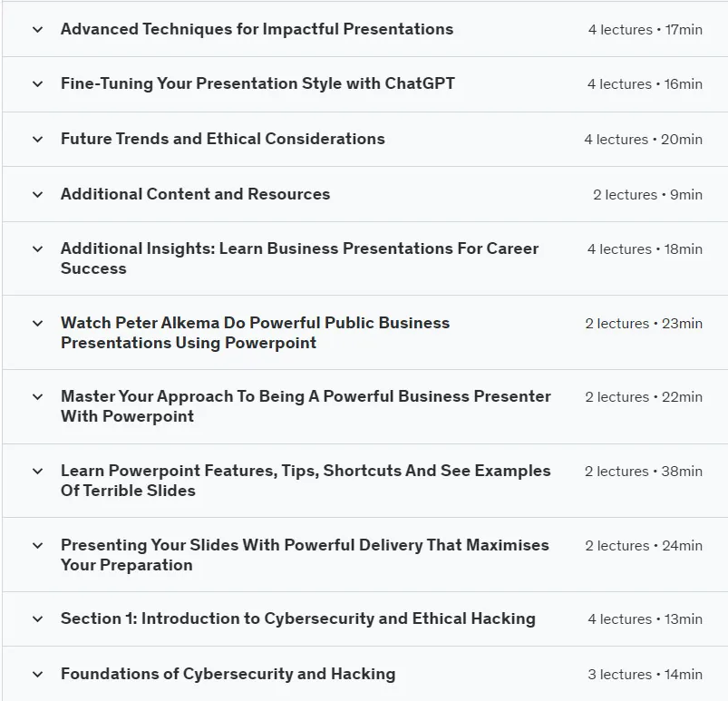
Task: Expand Master Your Approach section chevron
Action: pos(37,396)
